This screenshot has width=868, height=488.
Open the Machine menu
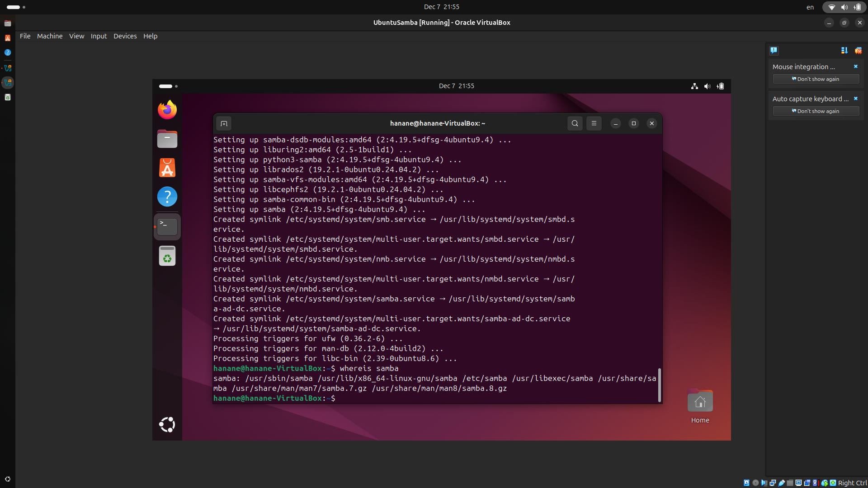[x=50, y=36]
